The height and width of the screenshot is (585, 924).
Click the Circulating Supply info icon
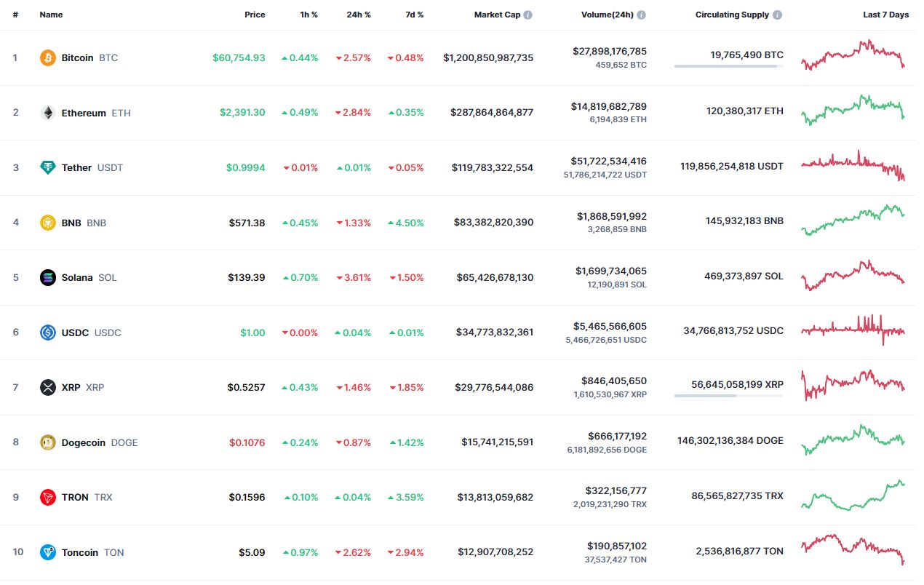click(778, 15)
